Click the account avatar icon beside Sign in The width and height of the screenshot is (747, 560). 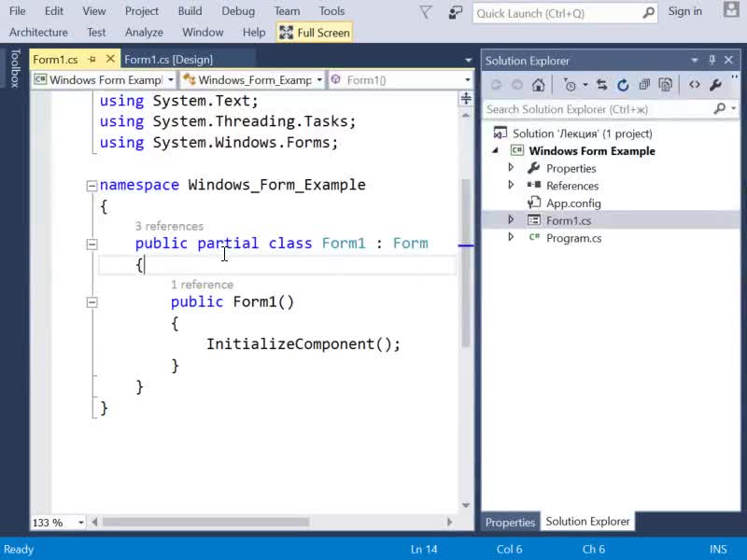[731, 10]
